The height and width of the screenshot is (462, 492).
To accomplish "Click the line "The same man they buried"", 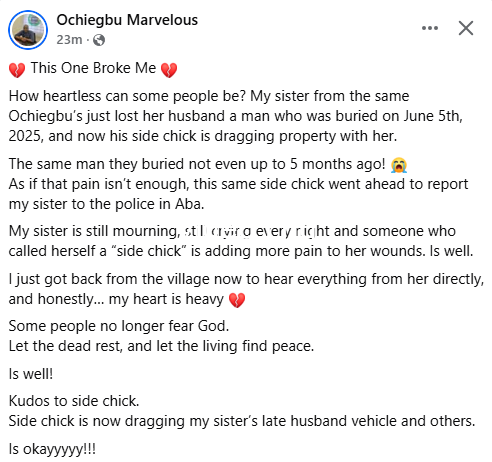I will click(x=197, y=164).
